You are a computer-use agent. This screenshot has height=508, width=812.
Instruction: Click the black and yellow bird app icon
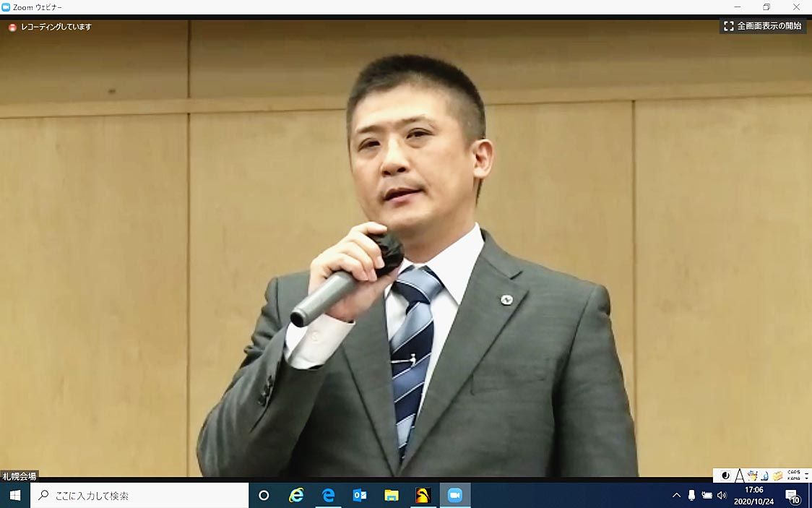click(423, 496)
